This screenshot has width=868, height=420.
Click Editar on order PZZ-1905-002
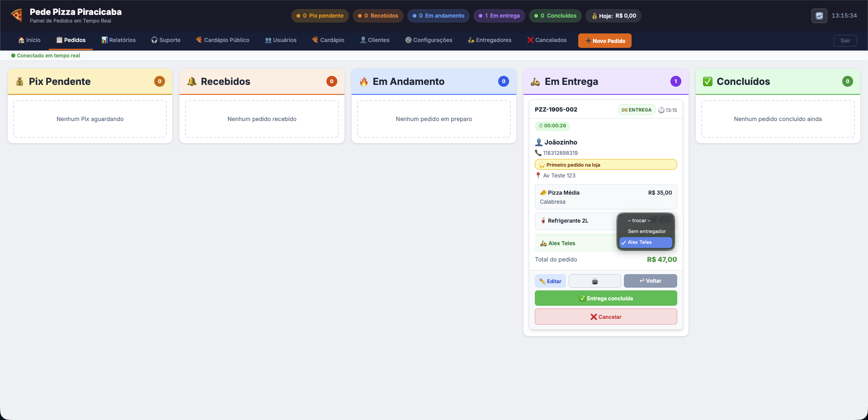550,281
